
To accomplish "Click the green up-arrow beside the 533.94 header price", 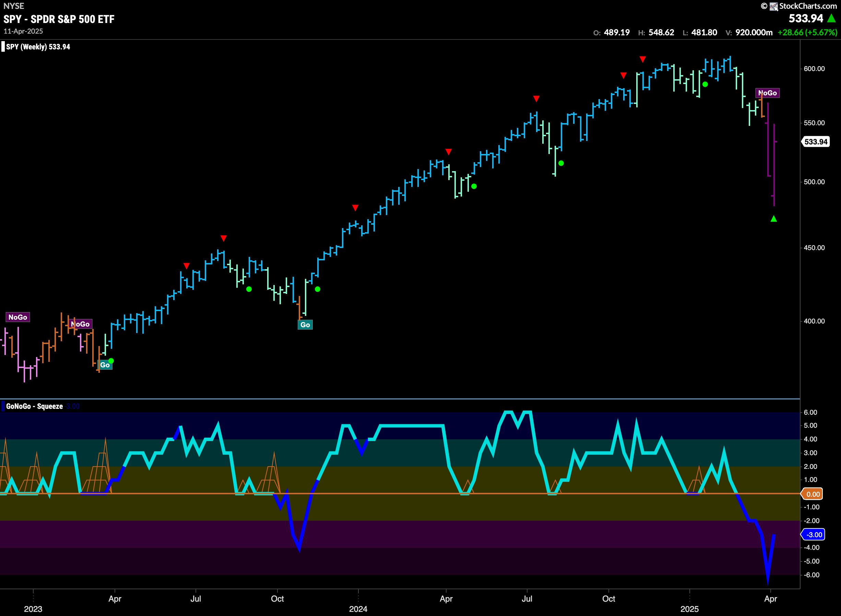I will [x=831, y=18].
